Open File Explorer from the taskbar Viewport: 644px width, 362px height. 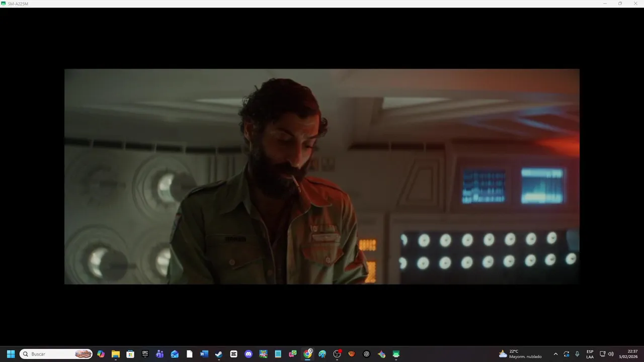(x=115, y=354)
